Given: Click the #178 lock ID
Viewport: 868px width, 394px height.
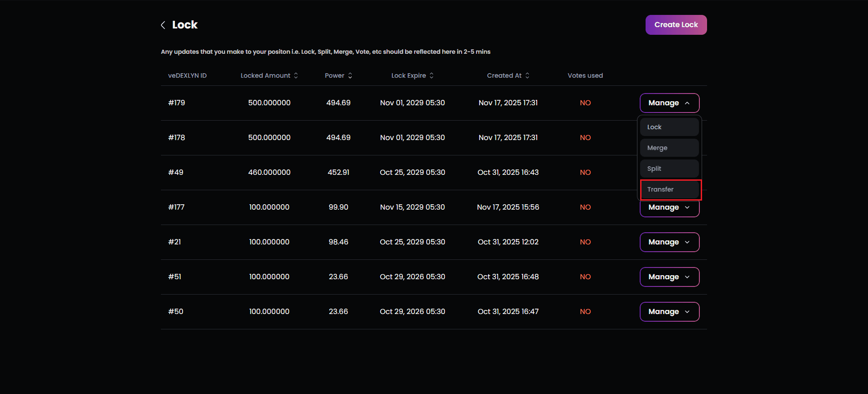Looking at the screenshot, I should [x=176, y=137].
